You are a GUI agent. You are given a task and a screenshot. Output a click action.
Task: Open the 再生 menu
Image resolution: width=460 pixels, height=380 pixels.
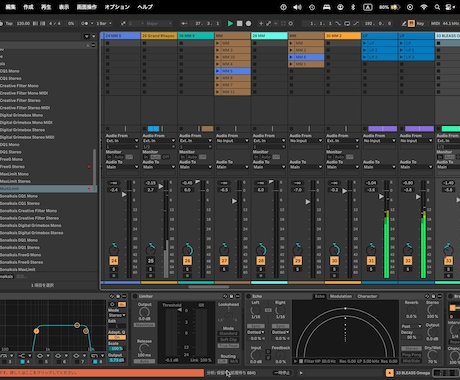click(46, 7)
